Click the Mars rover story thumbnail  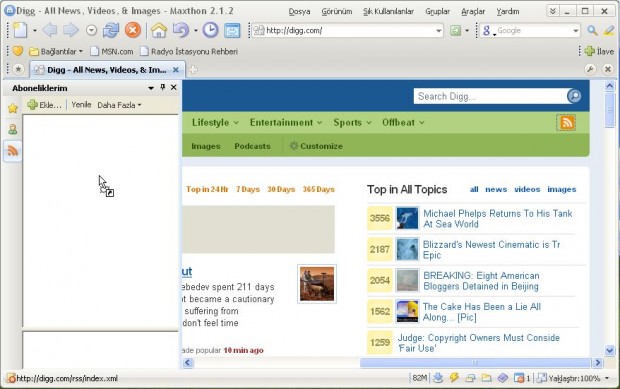(317, 284)
